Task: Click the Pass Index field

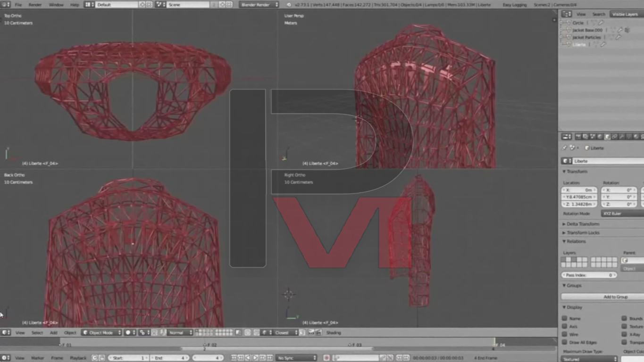Action: pyautogui.click(x=589, y=275)
